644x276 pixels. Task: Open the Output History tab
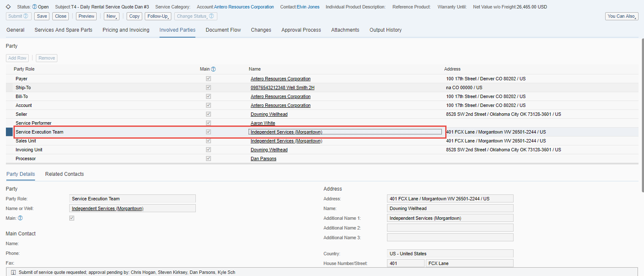tap(386, 30)
